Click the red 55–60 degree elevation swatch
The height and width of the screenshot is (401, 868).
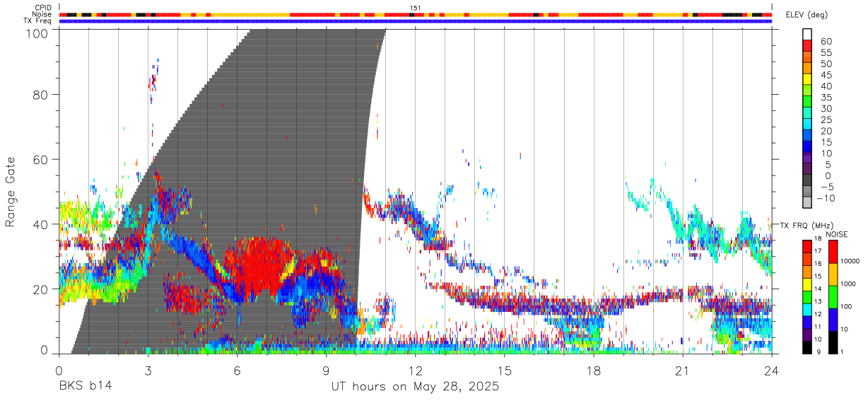coord(807,47)
